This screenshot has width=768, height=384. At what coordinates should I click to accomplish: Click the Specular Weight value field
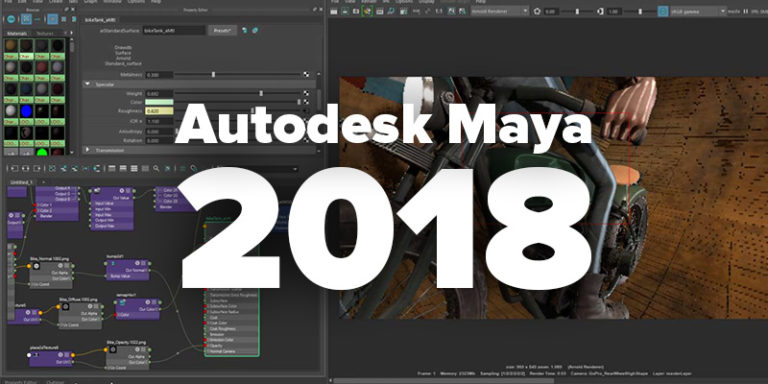pos(159,93)
